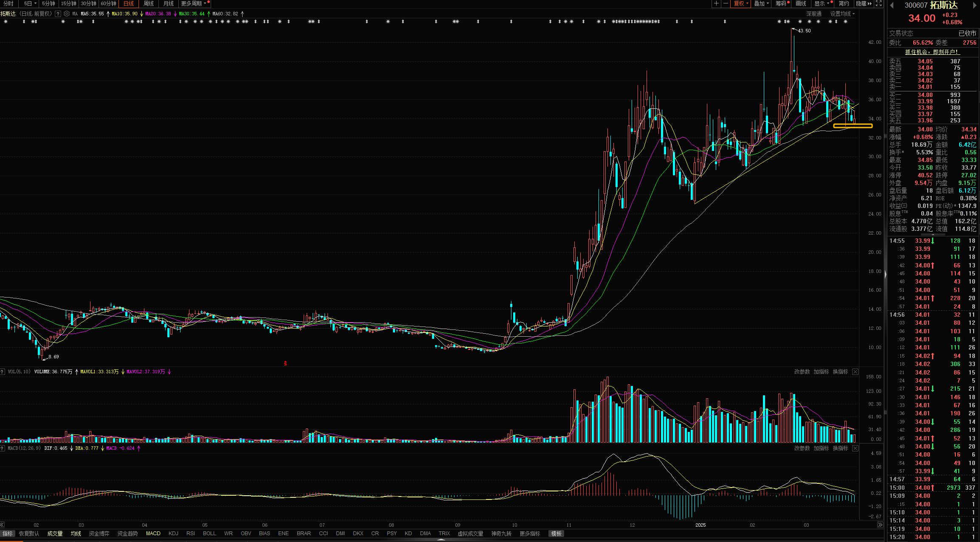Click the MA help question mark icon
This screenshot has height=542, width=980.
point(58,14)
